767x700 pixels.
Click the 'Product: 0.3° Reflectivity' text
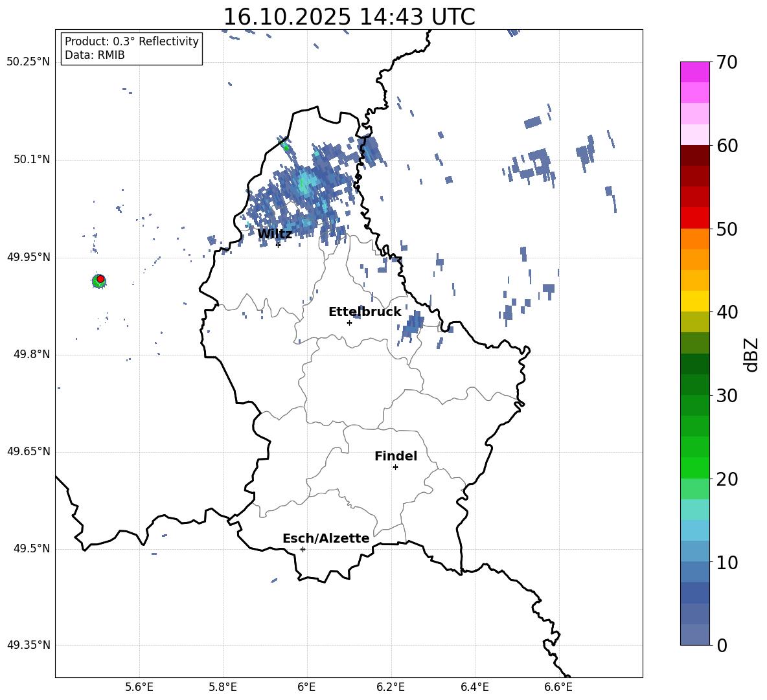(132, 41)
